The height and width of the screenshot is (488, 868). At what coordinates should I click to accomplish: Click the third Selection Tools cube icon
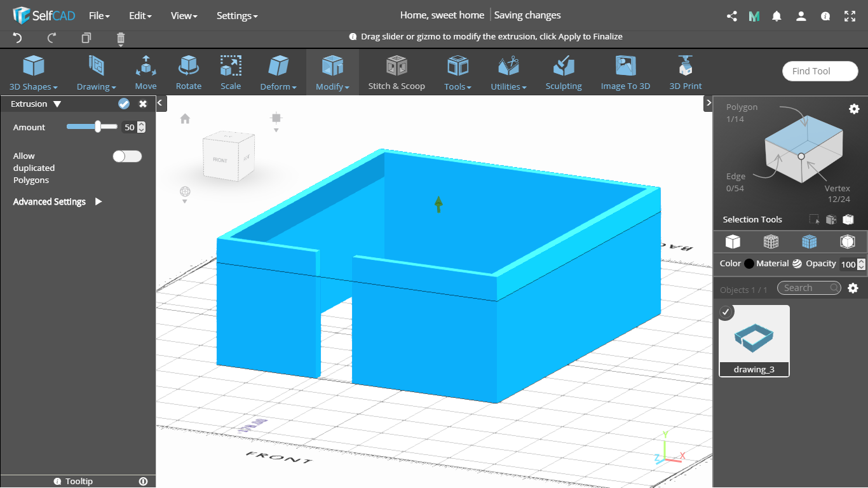[848, 220]
